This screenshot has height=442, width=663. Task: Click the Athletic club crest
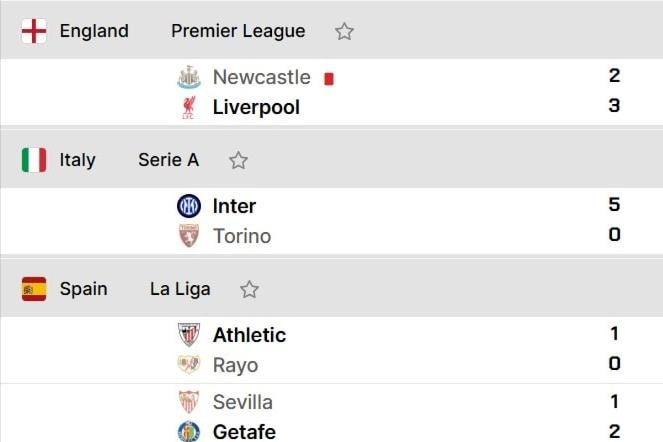(189, 335)
